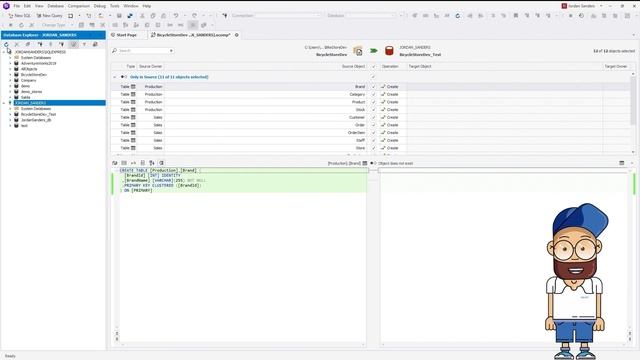Open the File menu

[x=17, y=6]
